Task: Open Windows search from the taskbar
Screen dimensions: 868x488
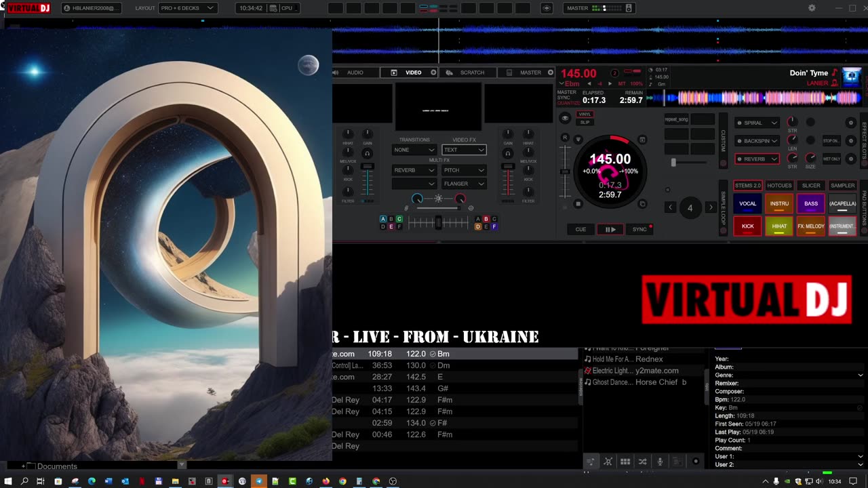Action: click(24, 481)
